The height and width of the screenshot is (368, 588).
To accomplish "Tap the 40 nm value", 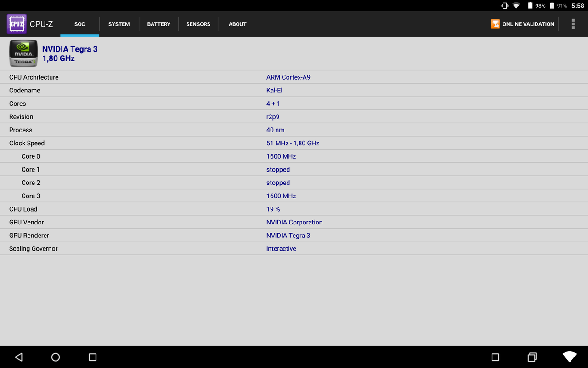I will point(276,130).
